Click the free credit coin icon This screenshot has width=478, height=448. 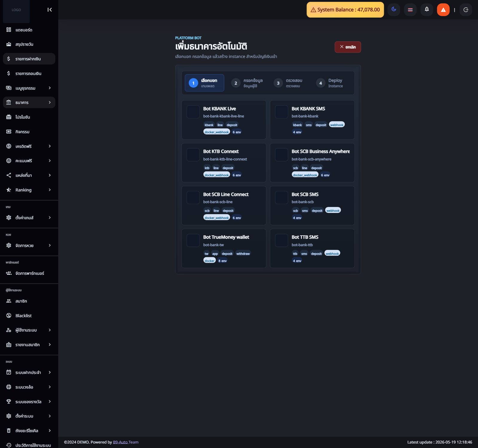point(9,146)
